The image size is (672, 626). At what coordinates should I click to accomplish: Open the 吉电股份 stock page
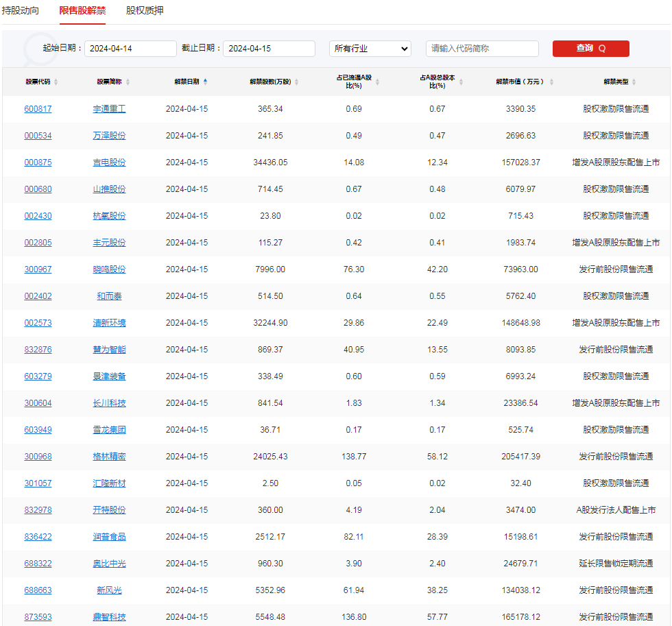pos(109,162)
